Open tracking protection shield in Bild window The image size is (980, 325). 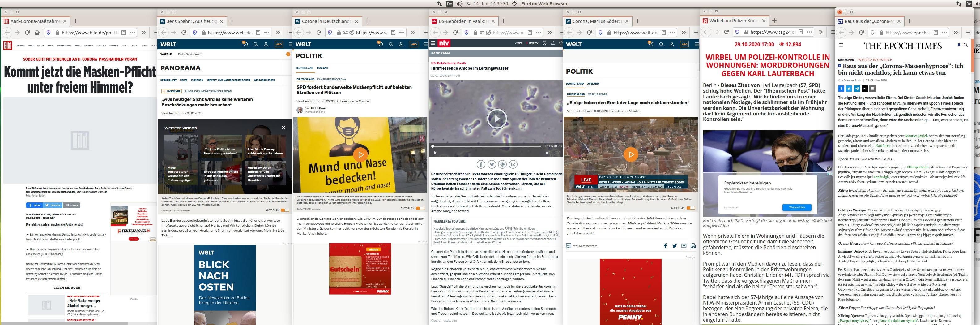pos(48,32)
